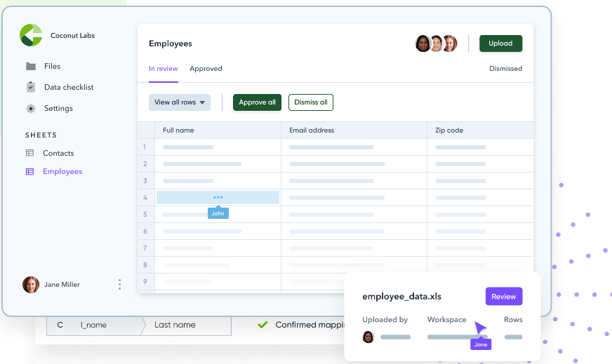
Task: Open the three-dot menu beside Jane Miller
Action: click(x=119, y=285)
